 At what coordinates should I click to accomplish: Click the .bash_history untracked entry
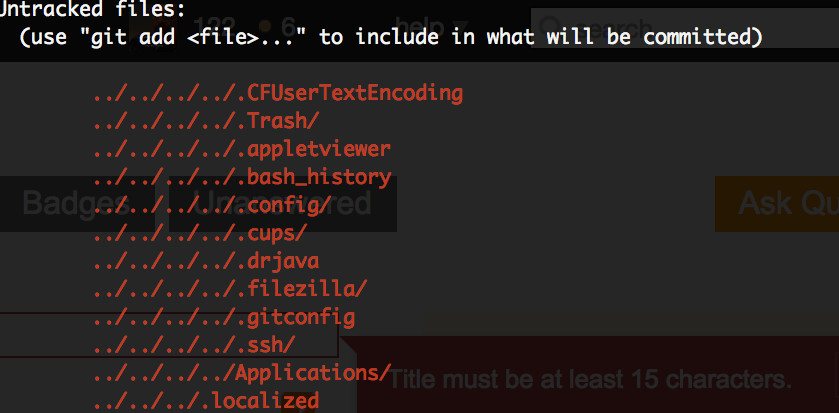(x=241, y=177)
